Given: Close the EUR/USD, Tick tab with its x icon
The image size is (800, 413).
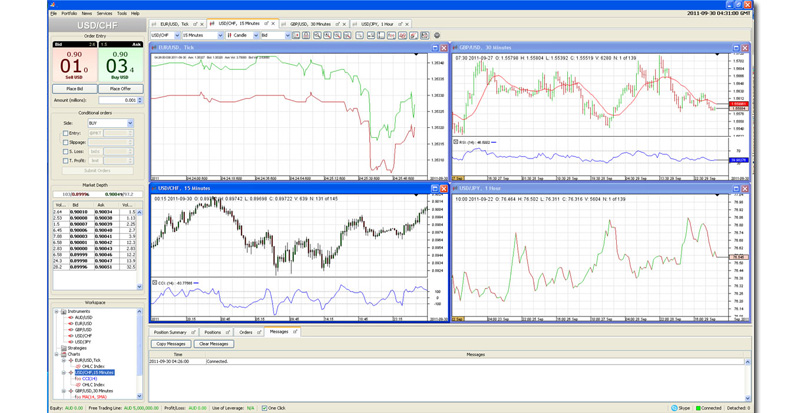Looking at the screenshot, I should [x=202, y=24].
